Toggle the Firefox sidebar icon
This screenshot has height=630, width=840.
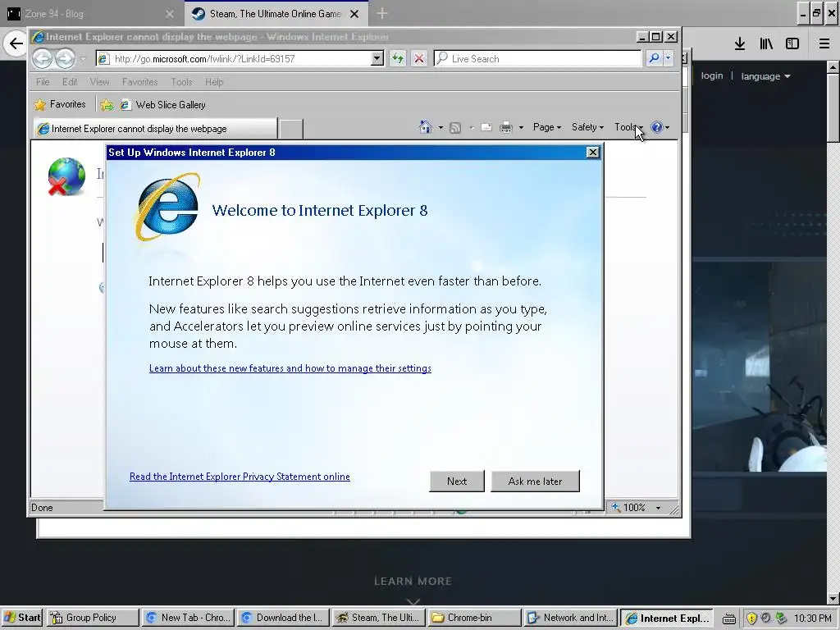pos(792,43)
